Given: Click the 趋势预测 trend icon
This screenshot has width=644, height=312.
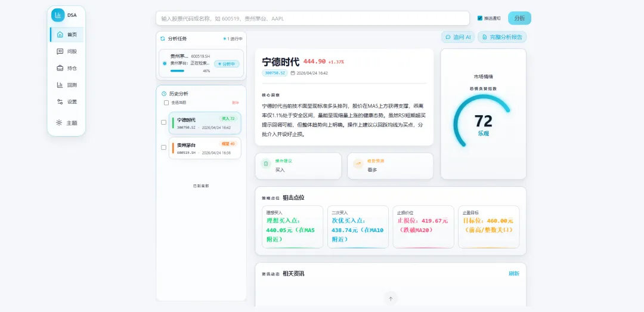Looking at the screenshot, I should [358, 163].
